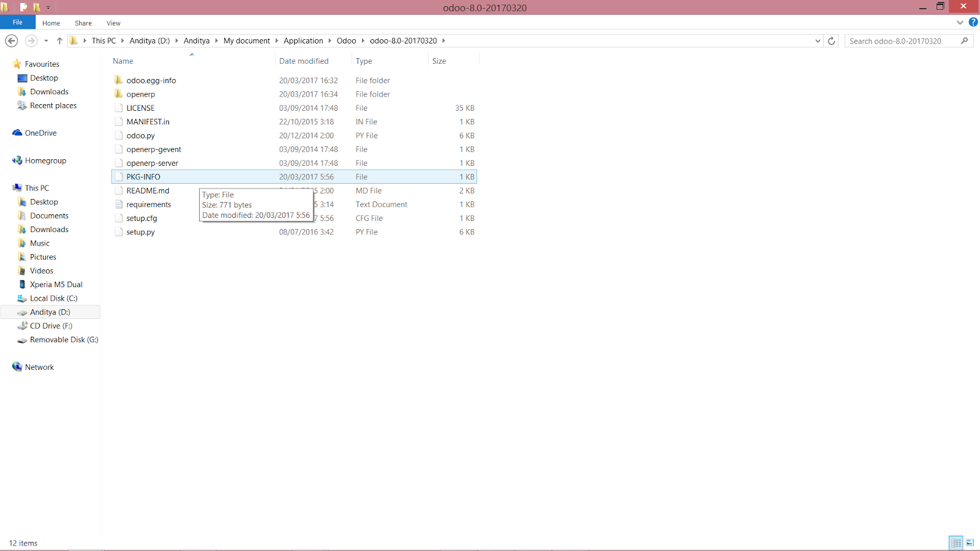980x551 pixels.
Task: Navigate to Application via address breadcrumb
Action: tap(303, 41)
